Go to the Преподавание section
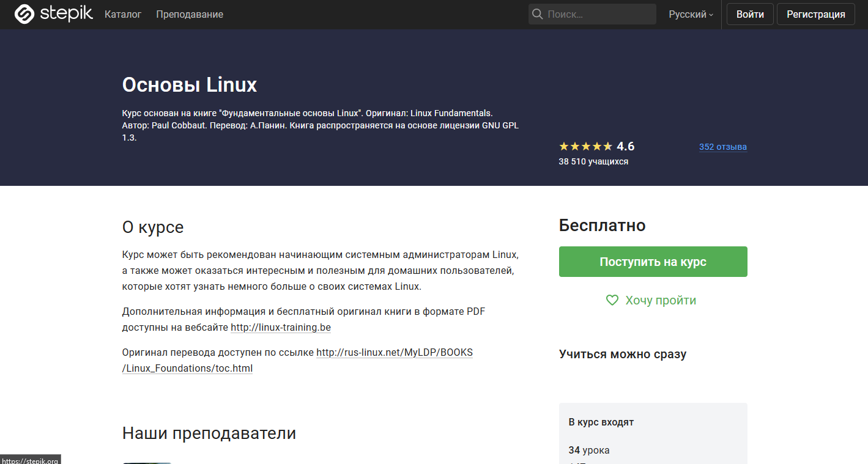This screenshot has height=464, width=868. pos(190,14)
